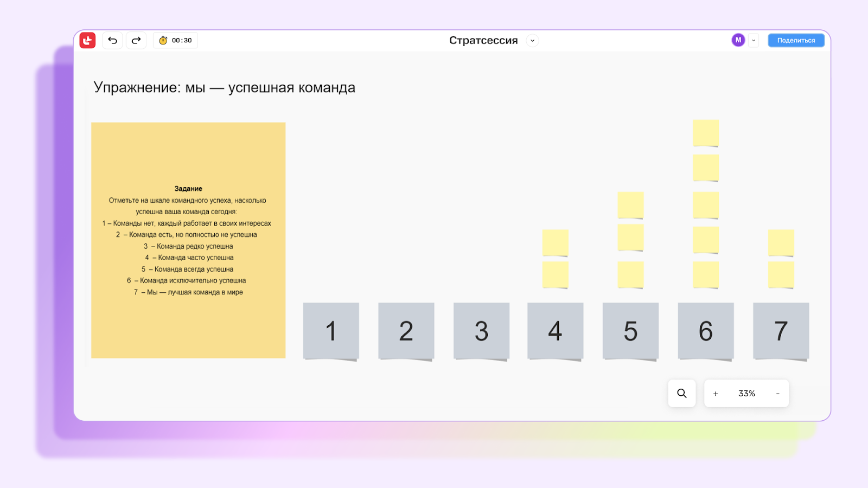Select the top yellow sticker above card 4
The height and width of the screenshot is (488, 868).
(556, 243)
